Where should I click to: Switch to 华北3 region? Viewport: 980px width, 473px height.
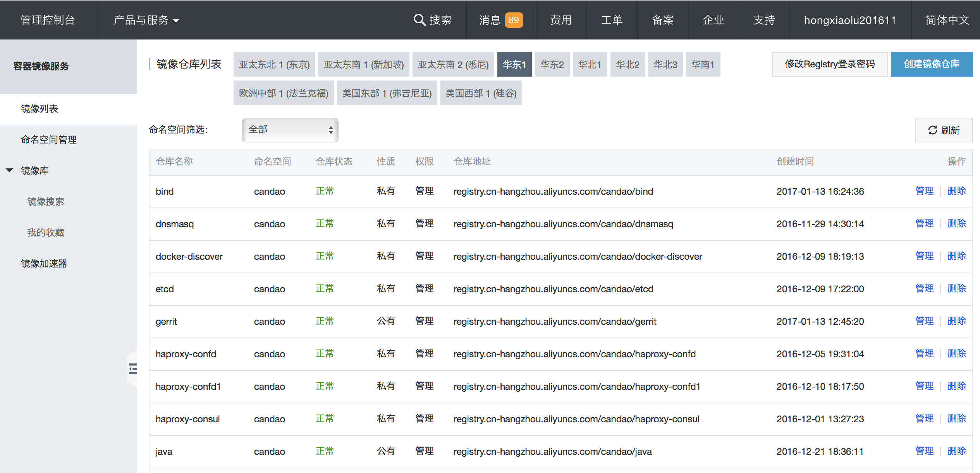(665, 64)
